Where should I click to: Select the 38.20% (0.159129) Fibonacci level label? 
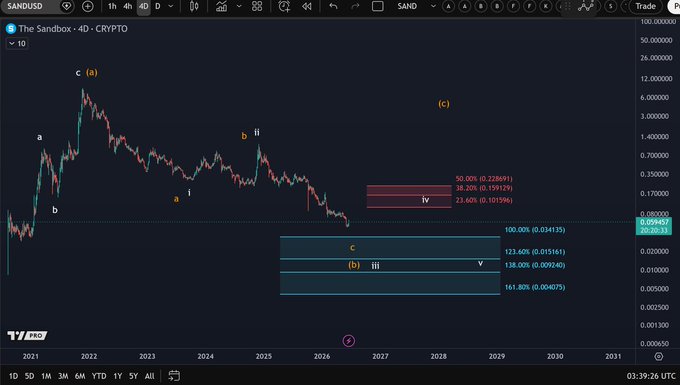point(484,188)
